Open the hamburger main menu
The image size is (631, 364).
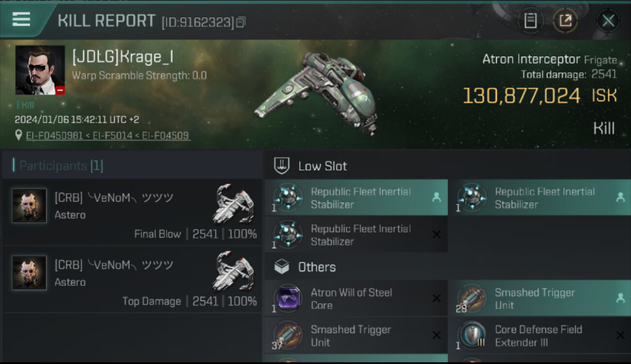click(21, 19)
